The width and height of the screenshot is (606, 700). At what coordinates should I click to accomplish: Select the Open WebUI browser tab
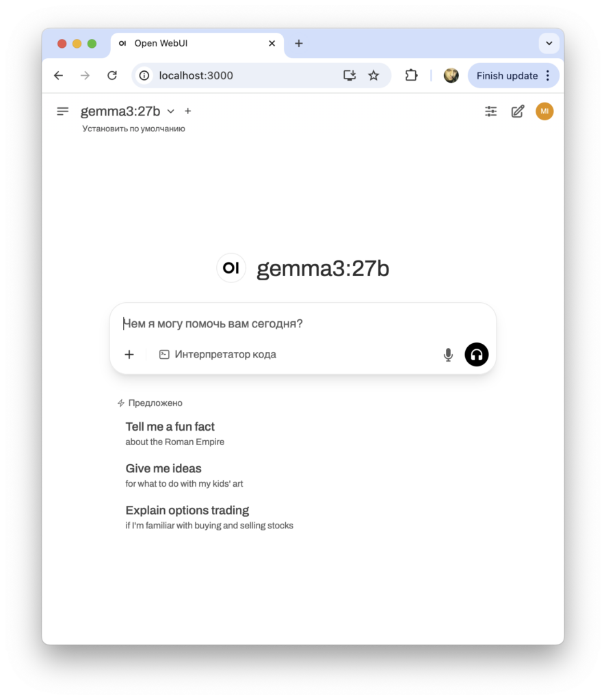[x=197, y=44]
